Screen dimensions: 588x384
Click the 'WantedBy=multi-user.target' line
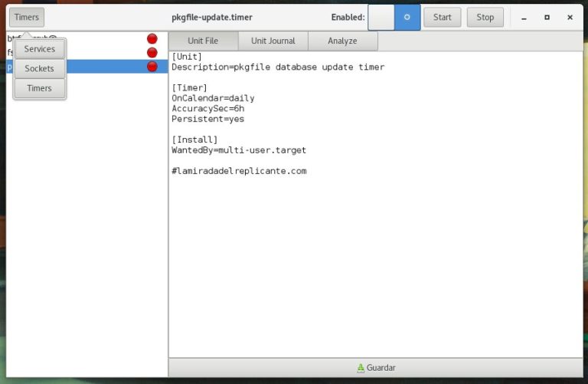pyautogui.click(x=239, y=150)
